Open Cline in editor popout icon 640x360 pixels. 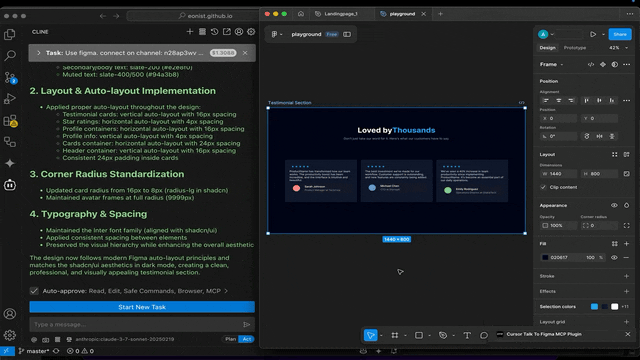[227, 31]
